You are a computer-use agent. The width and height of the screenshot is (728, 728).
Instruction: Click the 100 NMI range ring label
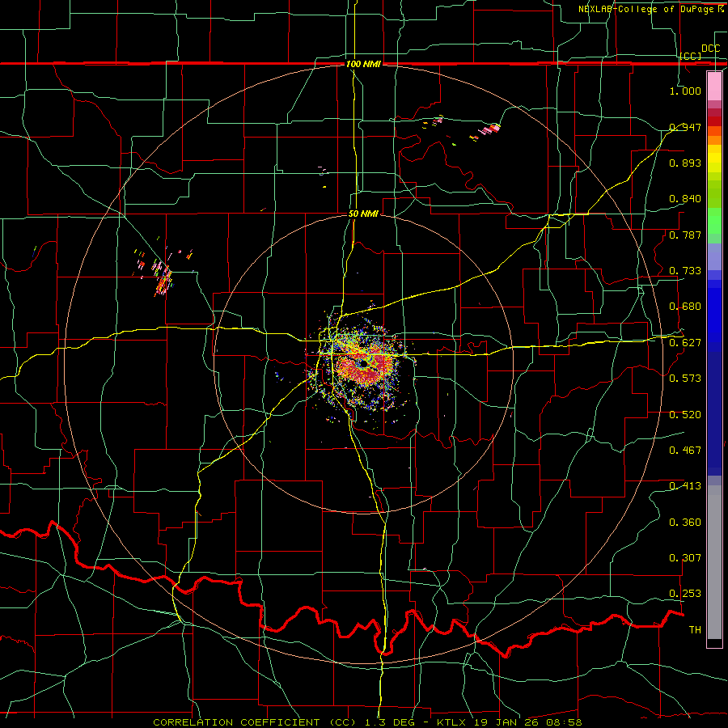pos(363,64)
